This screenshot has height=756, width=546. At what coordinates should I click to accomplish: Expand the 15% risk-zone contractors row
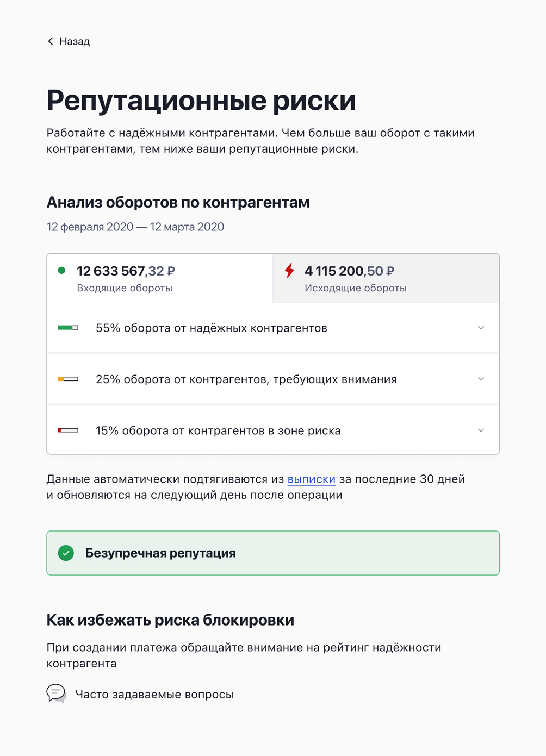coord(481,430)
